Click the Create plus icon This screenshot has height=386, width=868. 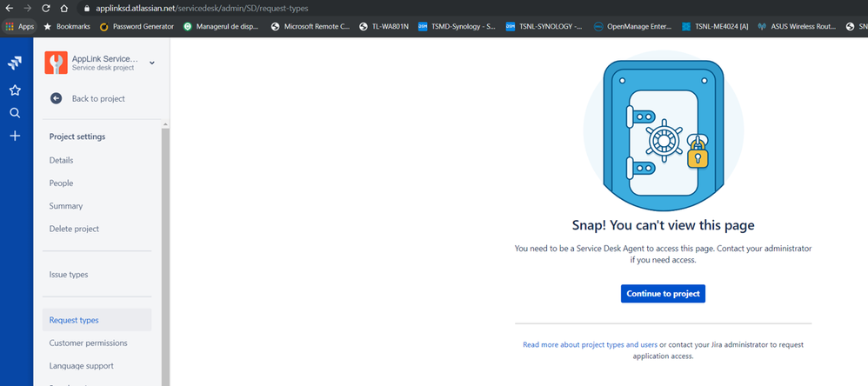click(x=15, y=136)
